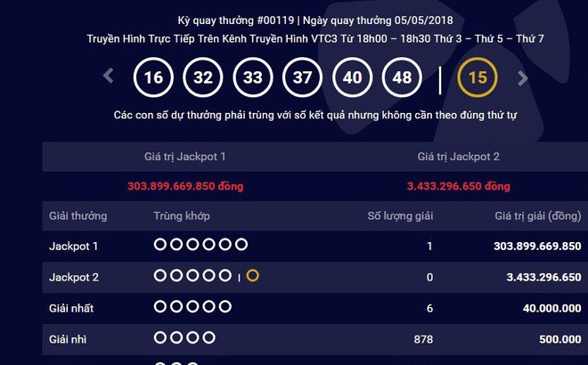The width and height of the screenshot is (588, 365).
Task: Click the gold bonus ball 15
Action: [478, 77]
